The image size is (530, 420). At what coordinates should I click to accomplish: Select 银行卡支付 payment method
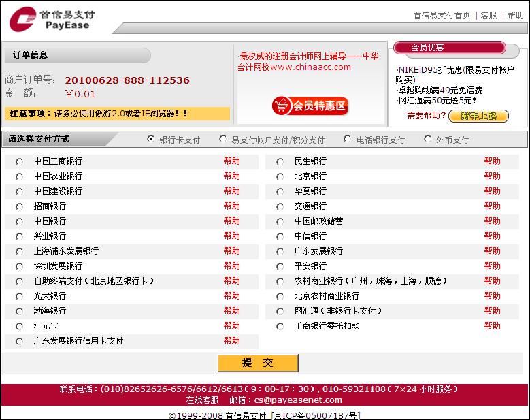tap(151, 139)
